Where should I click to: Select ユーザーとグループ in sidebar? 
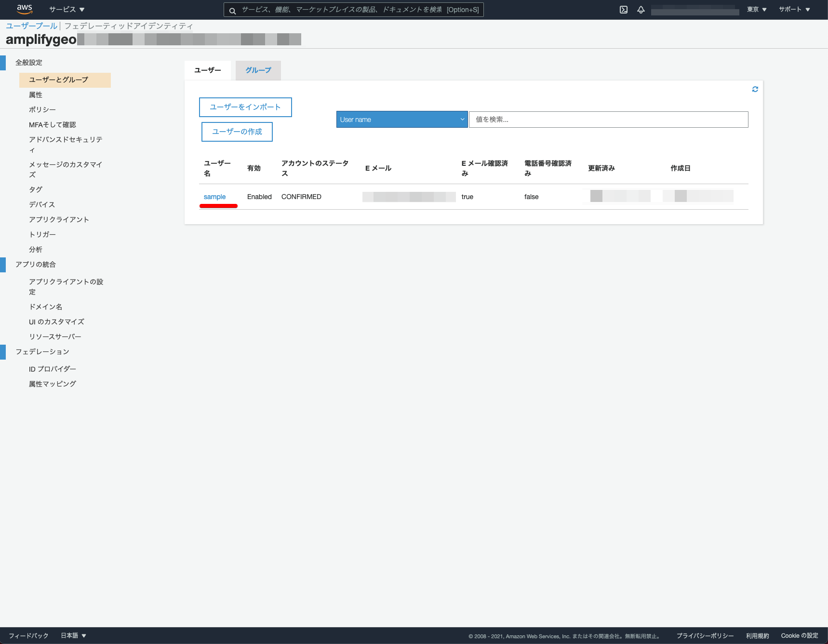pyautogui.click(x=65, y=80)
